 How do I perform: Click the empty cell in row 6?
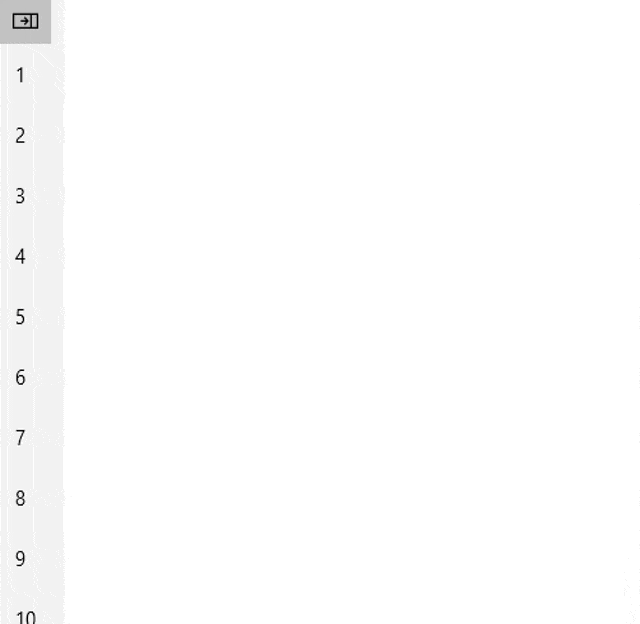pos(352,377)
